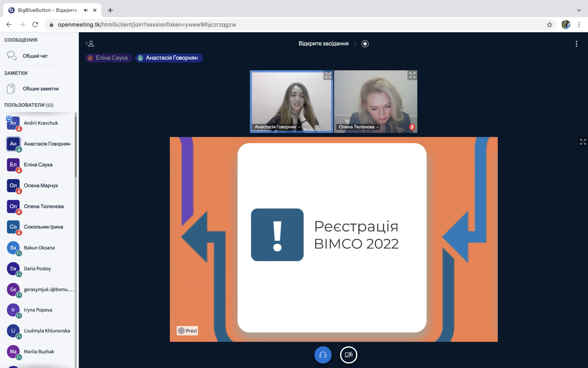The height and width of the screenshot is (368, 588).
Task: Select user name Mariia Buzhak
Action: coord(39,352)
